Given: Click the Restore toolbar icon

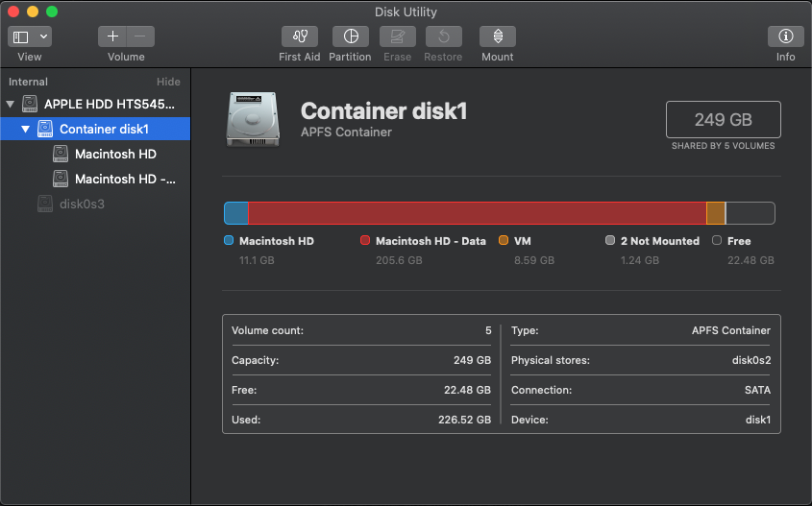Looking at the screenshot, I should 444,36.
